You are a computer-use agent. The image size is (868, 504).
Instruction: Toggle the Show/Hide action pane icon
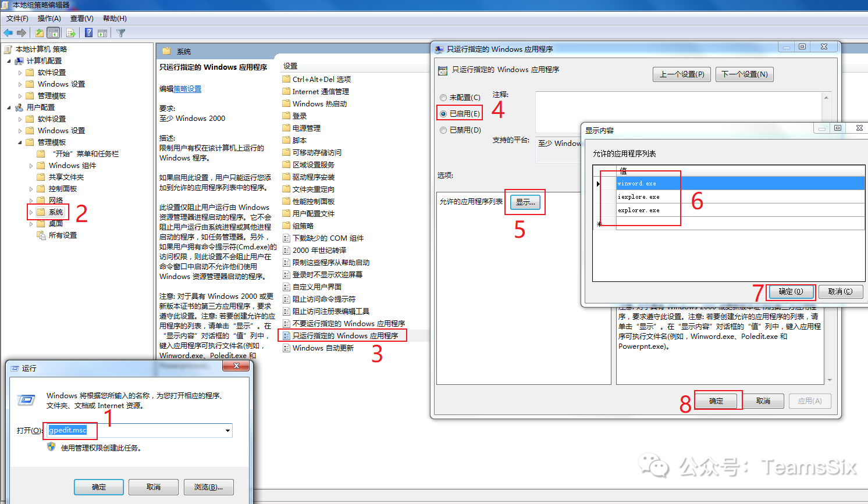click(102, 33)
